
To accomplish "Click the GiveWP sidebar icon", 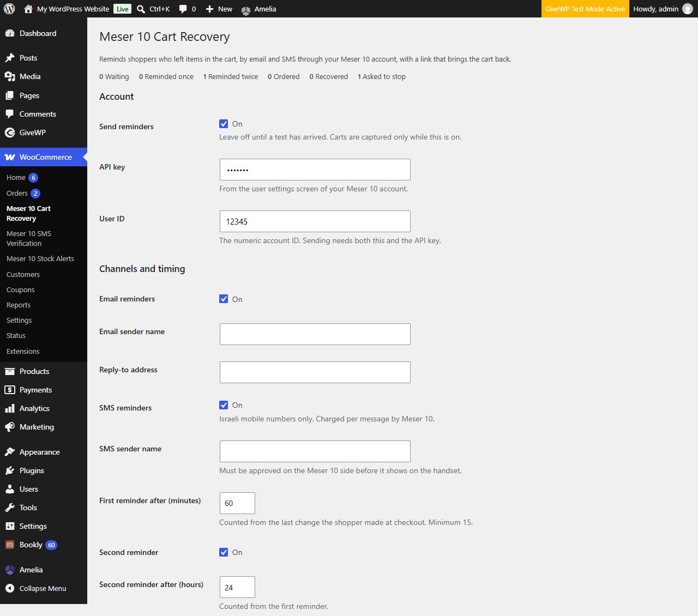I will (x=10, y=132).
